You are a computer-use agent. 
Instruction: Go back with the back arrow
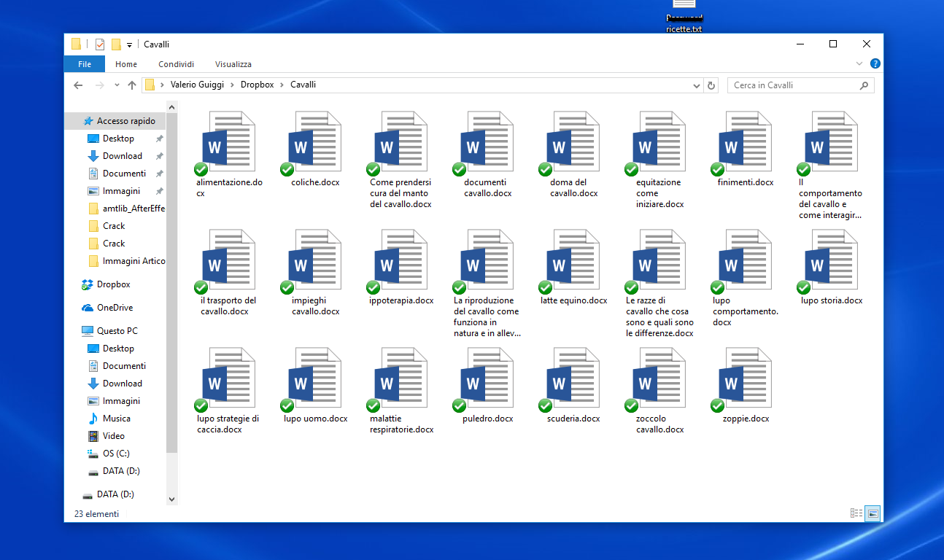coord(79,85)
